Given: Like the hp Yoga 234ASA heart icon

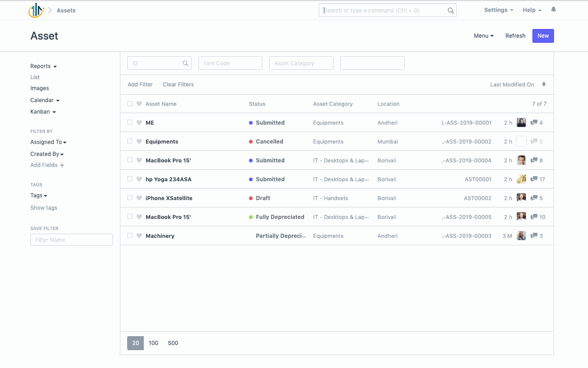Looking at the screenshot, I should tap(139, 179).
